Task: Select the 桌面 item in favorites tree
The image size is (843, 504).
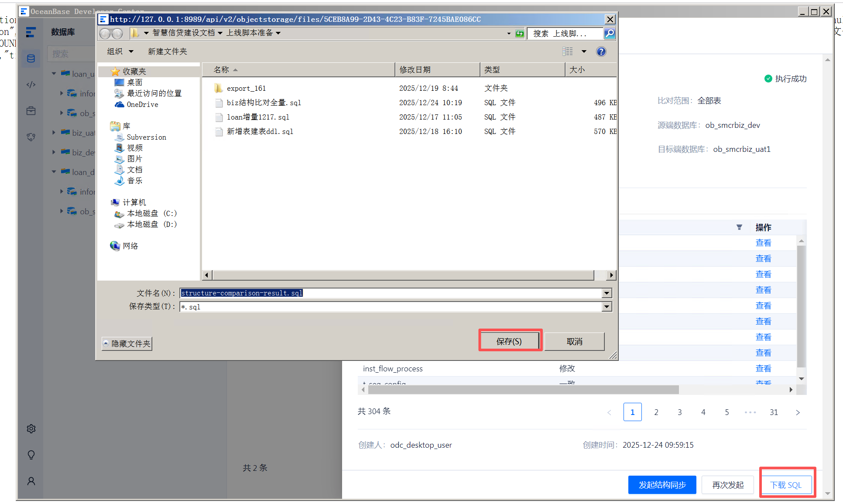Action: 134,82
